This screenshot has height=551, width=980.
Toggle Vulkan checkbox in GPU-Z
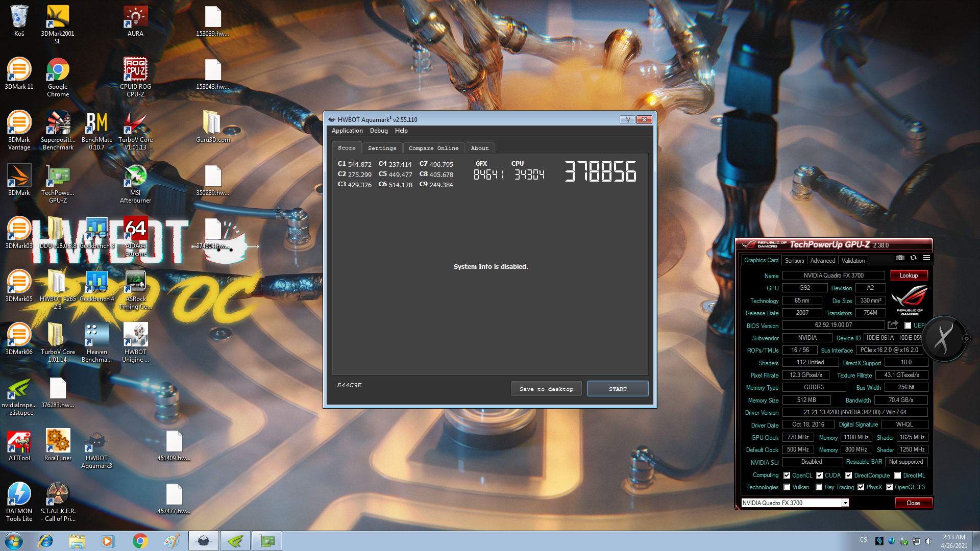coord(787,487)
